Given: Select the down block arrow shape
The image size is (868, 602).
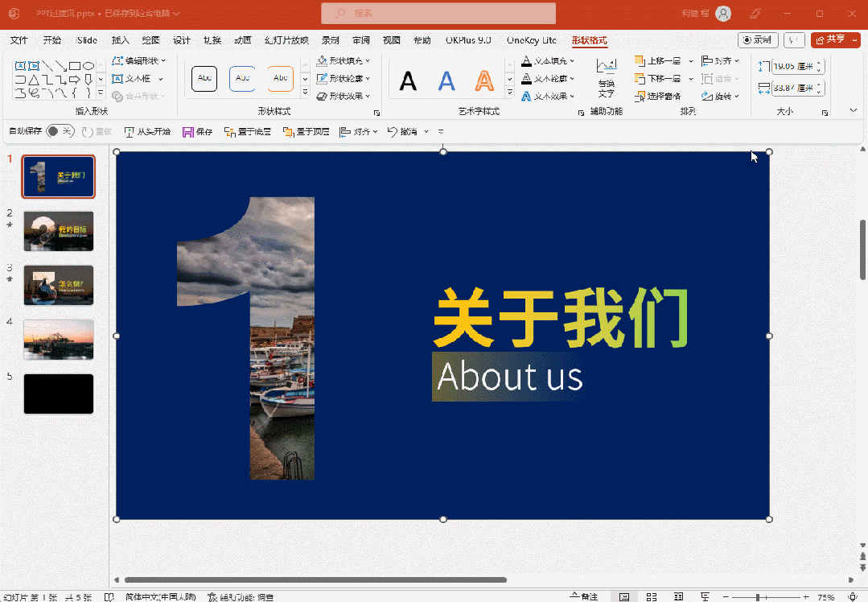Looking at the screenshot, I should point(88,80).
